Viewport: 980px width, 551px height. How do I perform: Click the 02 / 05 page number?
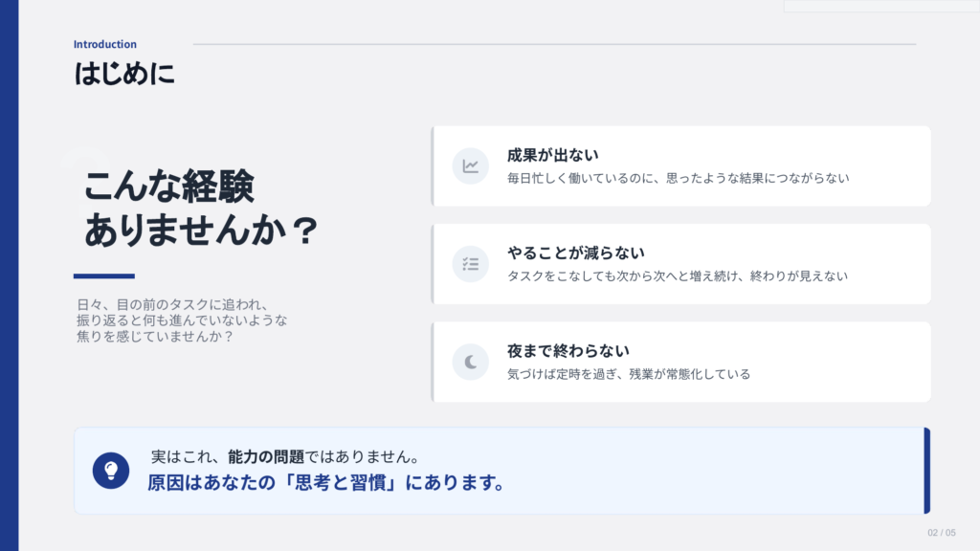click(942, 532)
